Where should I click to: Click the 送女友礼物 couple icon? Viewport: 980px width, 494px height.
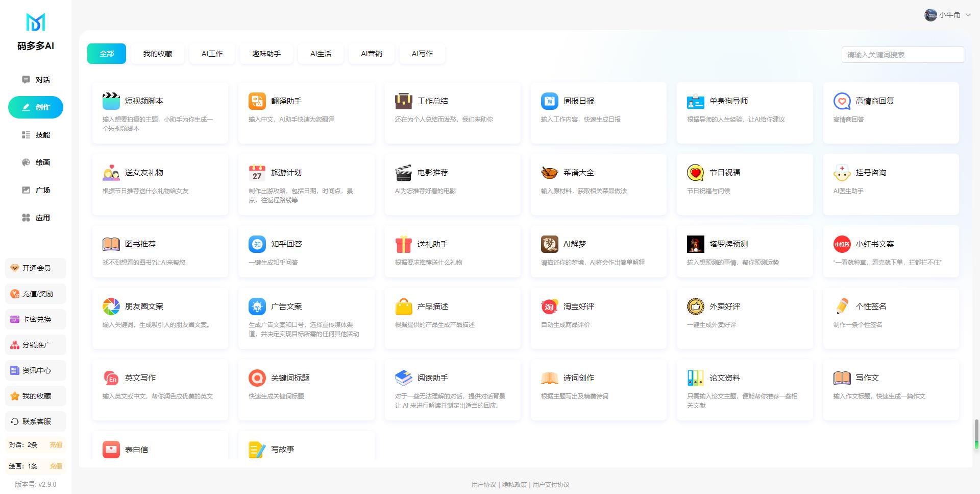[x=111, y=173]
